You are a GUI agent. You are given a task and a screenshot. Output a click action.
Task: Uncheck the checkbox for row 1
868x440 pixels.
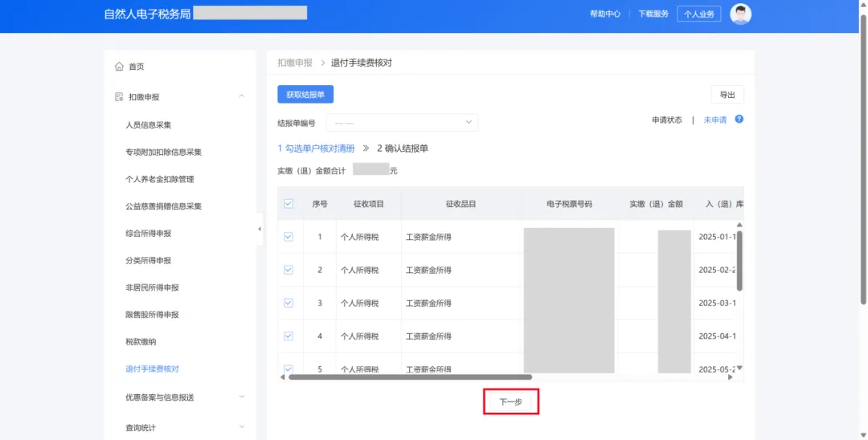pos(289,237)
